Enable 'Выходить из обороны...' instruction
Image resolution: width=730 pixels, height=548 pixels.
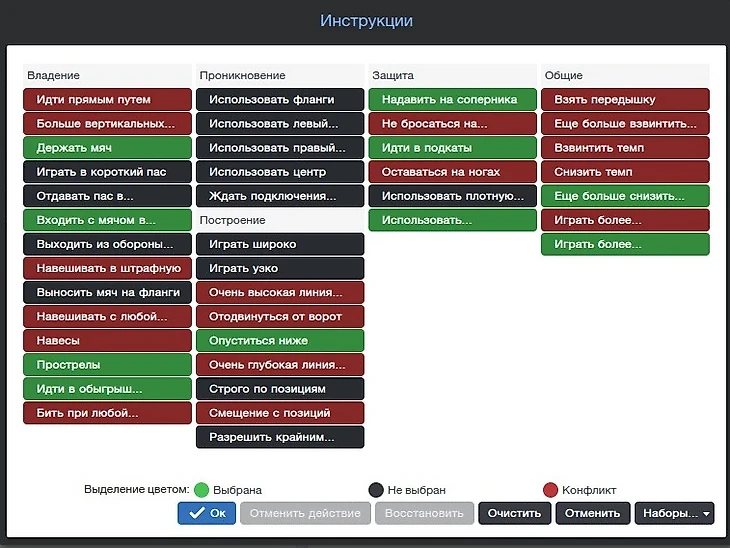click(x=107, y=244)
